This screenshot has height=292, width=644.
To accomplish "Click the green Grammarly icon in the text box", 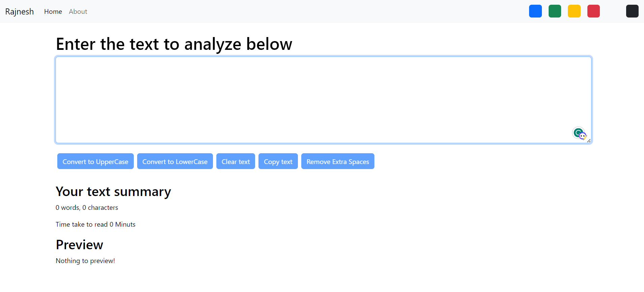I will click(578, 132).
